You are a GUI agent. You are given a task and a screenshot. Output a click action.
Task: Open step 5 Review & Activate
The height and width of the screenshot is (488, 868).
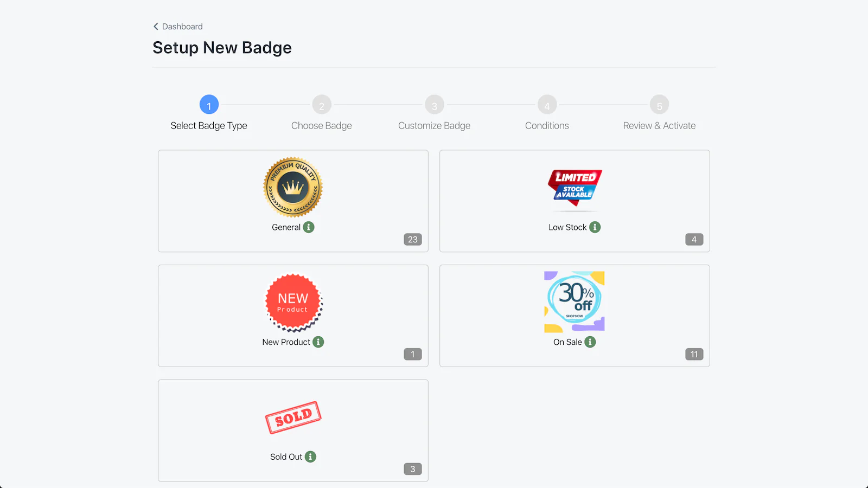pyautogui.click(x=659, y=105)
